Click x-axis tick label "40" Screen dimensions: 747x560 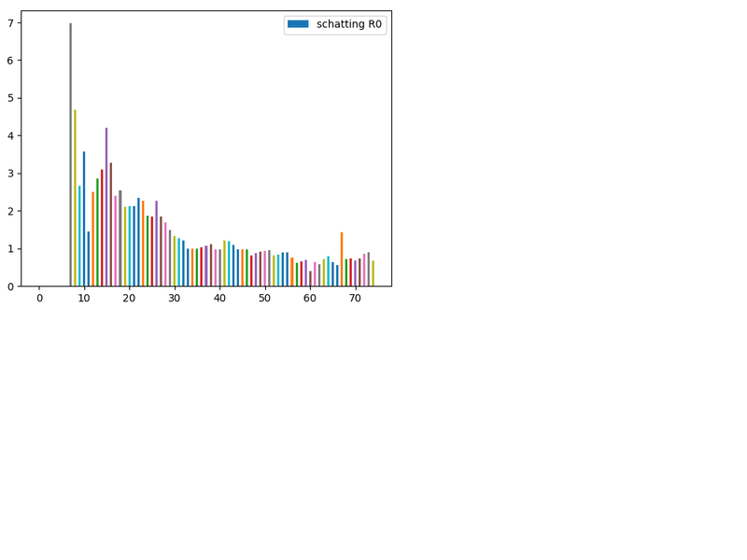[219, 299]
